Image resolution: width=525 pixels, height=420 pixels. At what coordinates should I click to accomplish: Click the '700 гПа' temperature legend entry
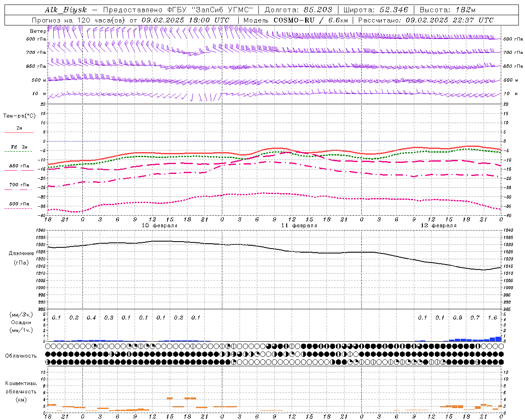click(19, 185)
